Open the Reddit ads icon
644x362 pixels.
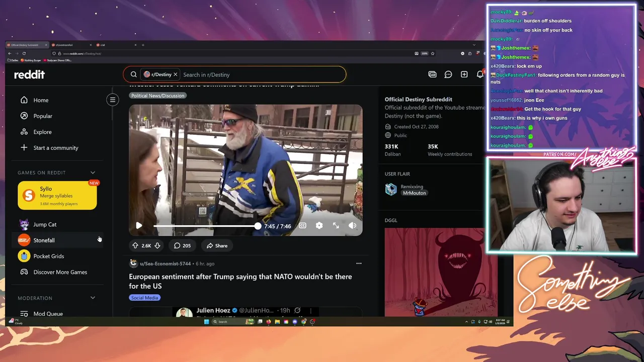click(x=432, y=74)
